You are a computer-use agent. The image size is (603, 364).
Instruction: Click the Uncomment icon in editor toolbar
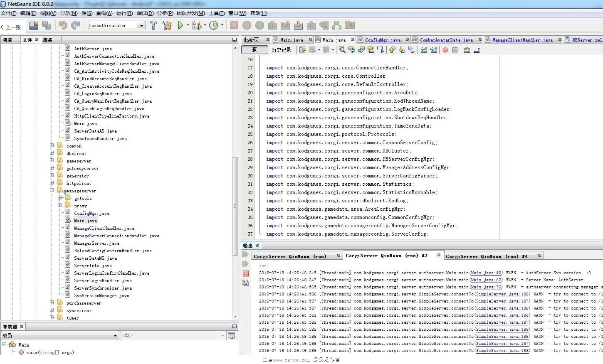click(x=477, y=50)
